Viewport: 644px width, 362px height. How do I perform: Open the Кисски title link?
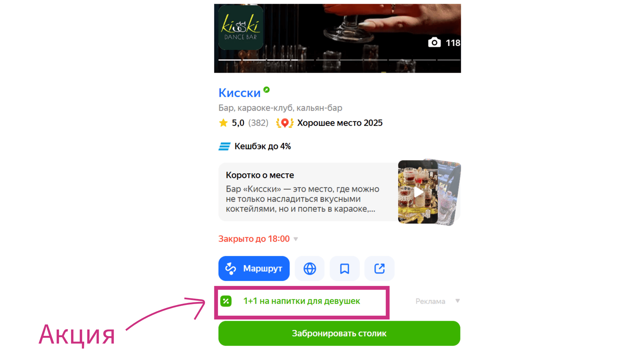[239, 93]
